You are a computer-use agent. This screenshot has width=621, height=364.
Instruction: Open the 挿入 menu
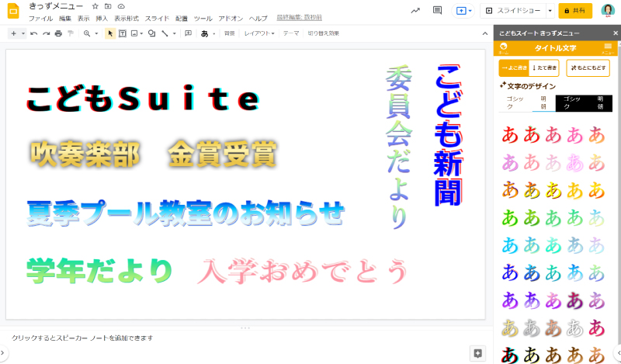point(102,18)
